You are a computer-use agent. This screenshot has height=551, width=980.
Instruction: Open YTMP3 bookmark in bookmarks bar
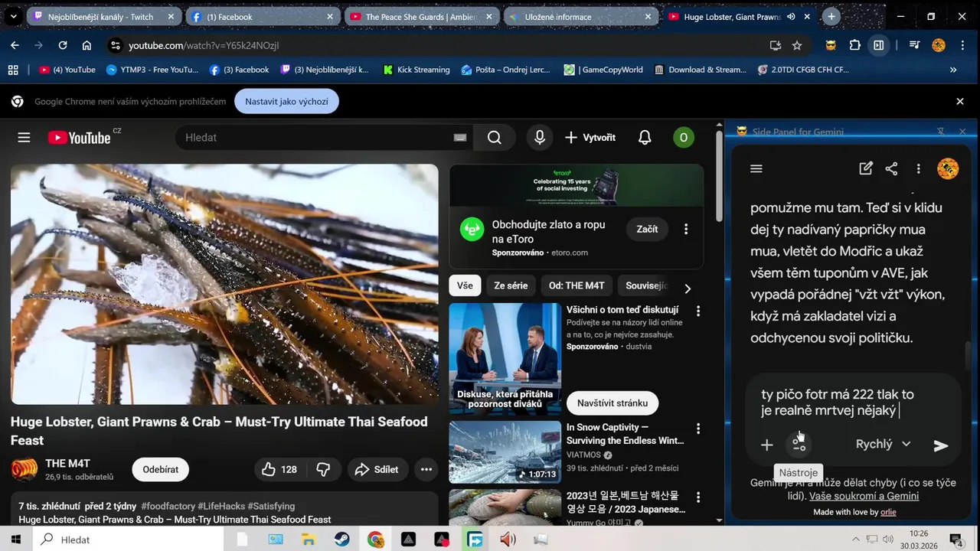[152, 70]
